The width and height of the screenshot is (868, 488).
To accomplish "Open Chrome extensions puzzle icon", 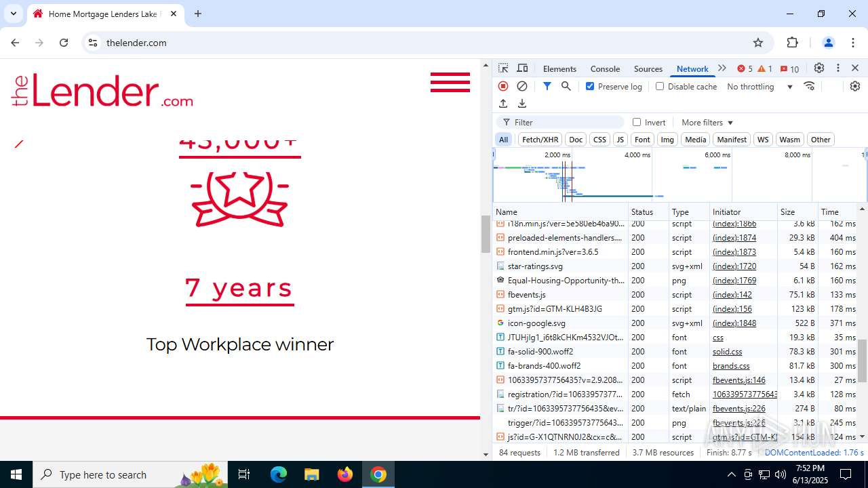I will [792, 43].
